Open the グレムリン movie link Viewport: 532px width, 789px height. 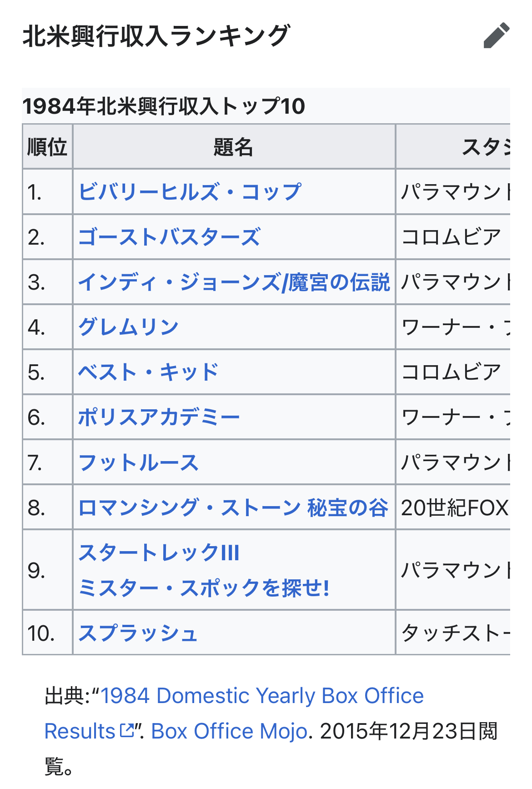click(x=129, y=327)
